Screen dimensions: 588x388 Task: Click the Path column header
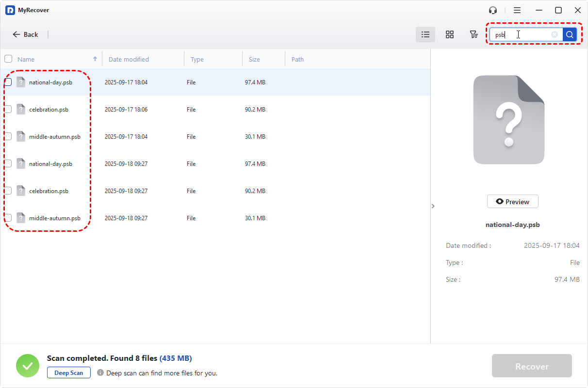coord(297,59)
